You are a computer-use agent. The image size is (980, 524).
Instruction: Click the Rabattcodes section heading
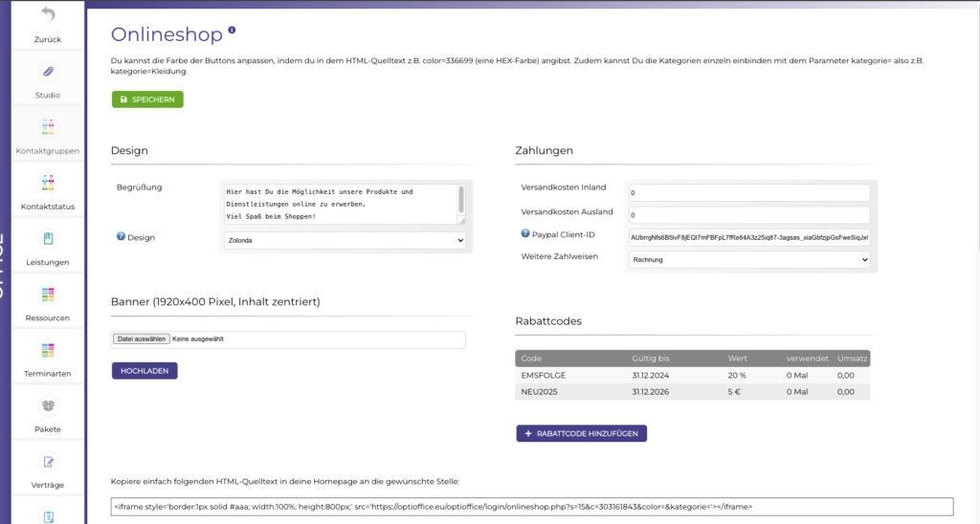pyautogui.click(x=548, y=321)
